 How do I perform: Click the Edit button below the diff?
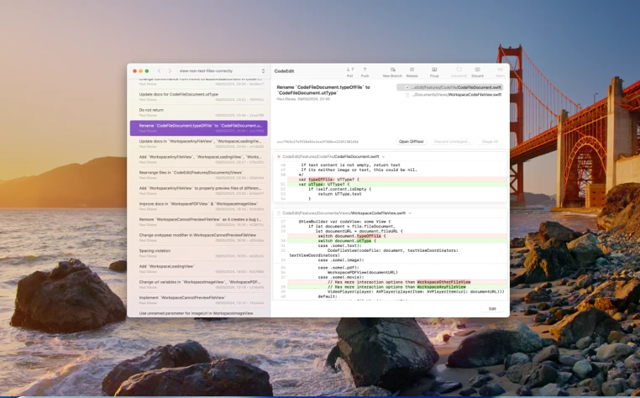(x=492, y=309)
